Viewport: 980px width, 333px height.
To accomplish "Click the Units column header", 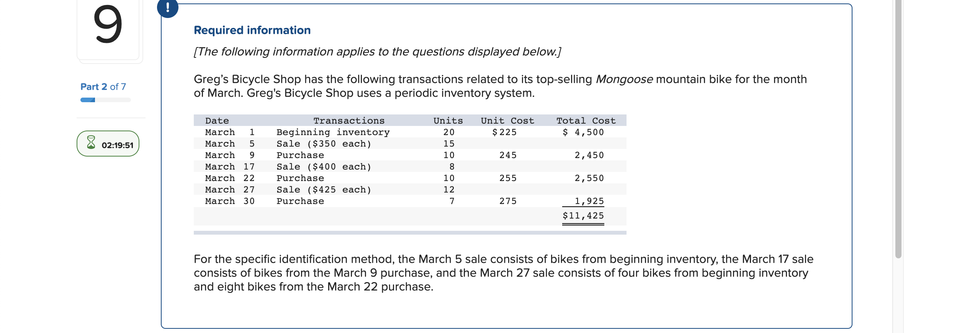I will pyautogui.click(x=447, y=120).
